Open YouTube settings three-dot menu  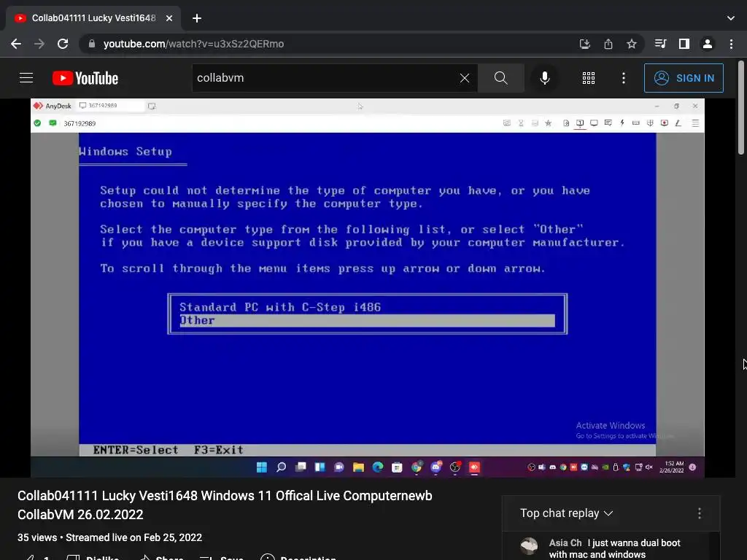[x=624, y=78]
